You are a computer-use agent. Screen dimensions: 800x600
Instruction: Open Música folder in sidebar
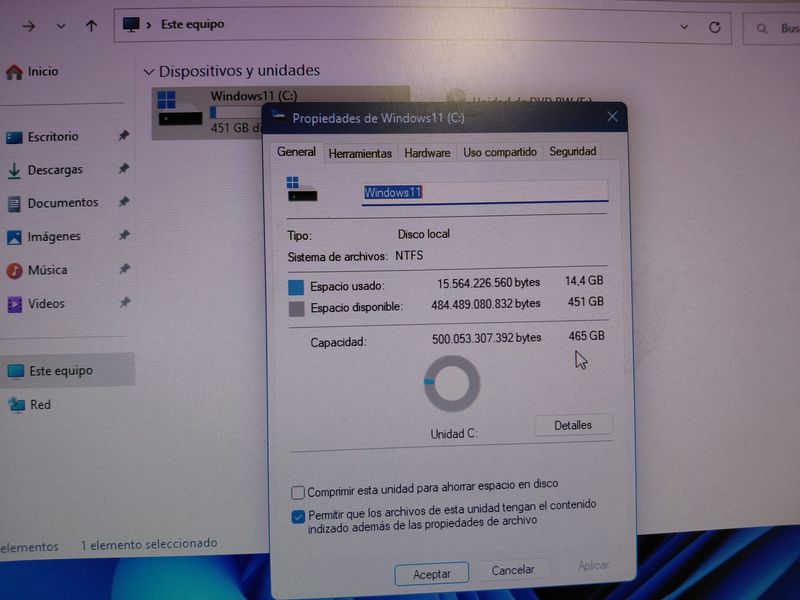(x=37, y=270)
